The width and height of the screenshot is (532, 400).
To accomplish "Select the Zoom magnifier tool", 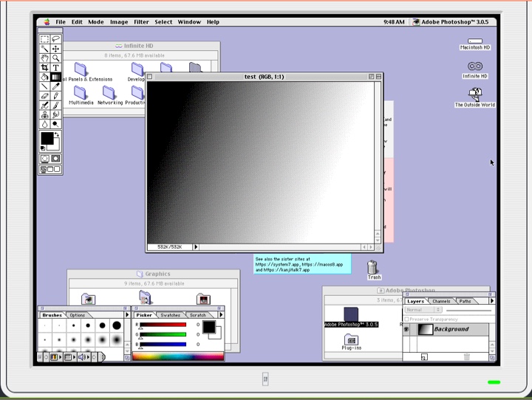I will [56, 58].
